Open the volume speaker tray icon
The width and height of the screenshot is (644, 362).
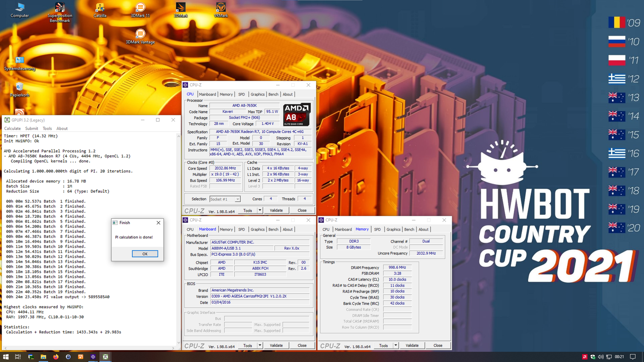[601, 357]
